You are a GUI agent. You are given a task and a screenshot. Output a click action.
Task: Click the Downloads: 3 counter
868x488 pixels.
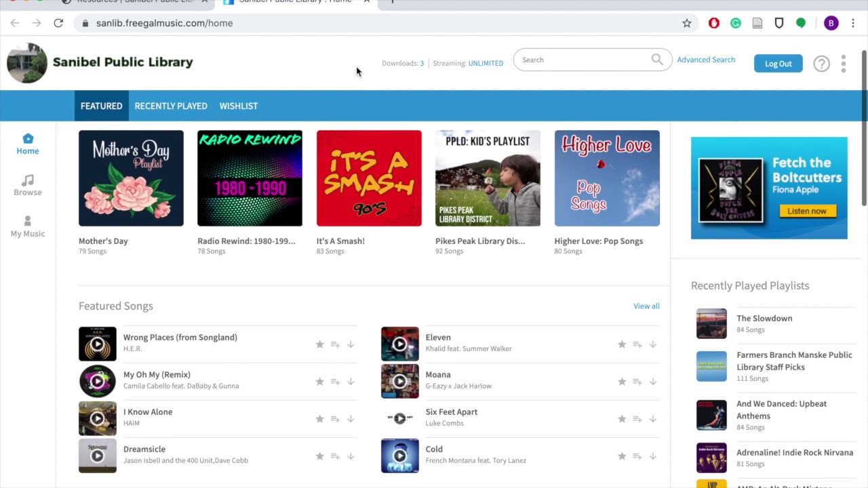pyautogui.click(x=403, y=63)
